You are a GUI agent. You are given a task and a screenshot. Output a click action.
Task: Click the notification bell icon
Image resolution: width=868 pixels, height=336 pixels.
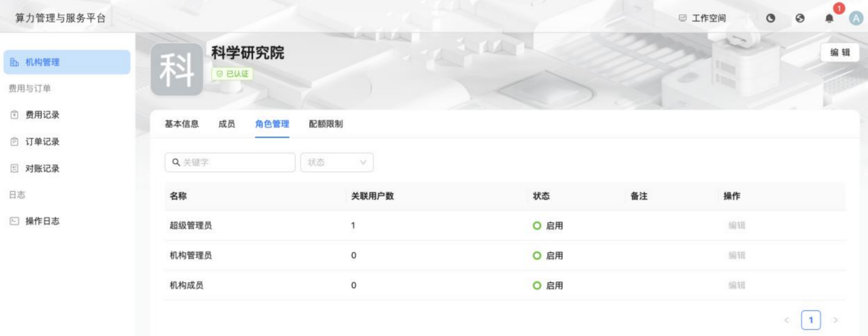(829, 19)
